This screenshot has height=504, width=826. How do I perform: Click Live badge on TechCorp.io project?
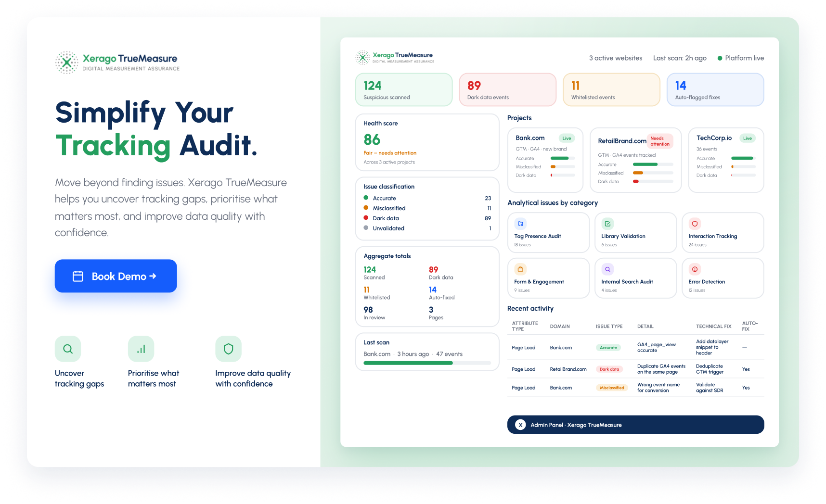[747, 138]
